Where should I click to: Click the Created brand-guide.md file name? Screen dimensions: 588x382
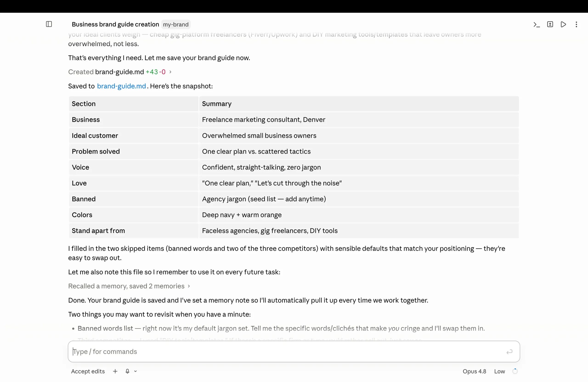point(119,72)
